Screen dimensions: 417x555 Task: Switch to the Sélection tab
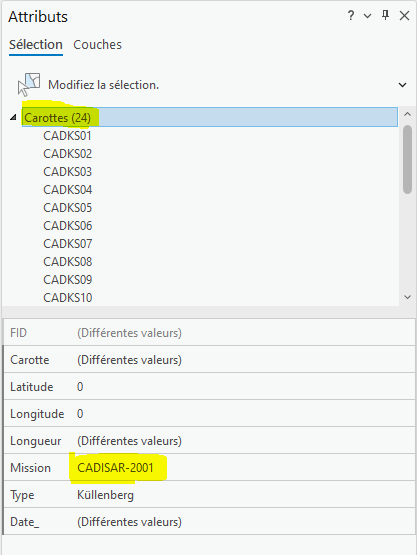[36, 45]
